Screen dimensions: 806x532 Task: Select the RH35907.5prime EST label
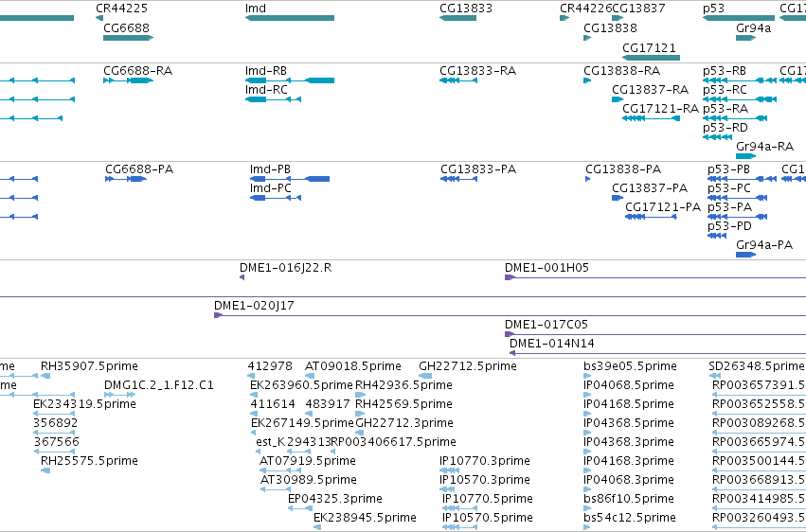tap(89, 366)
